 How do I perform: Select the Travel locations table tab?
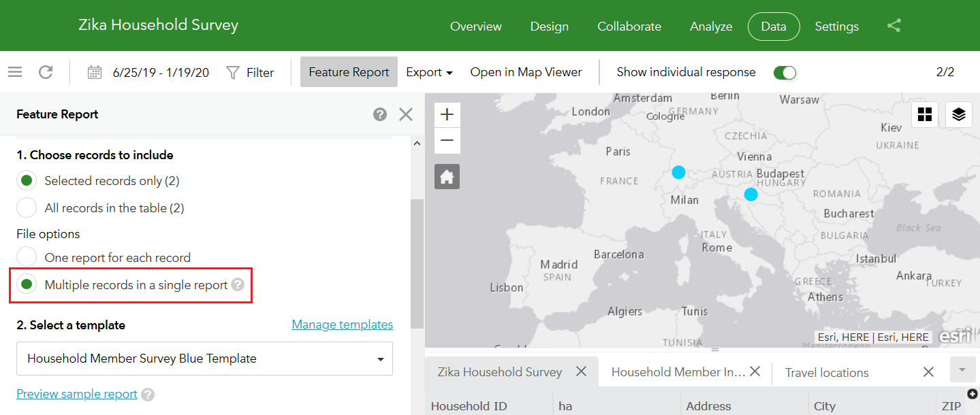pyautogui.click(x=827, y=372)
